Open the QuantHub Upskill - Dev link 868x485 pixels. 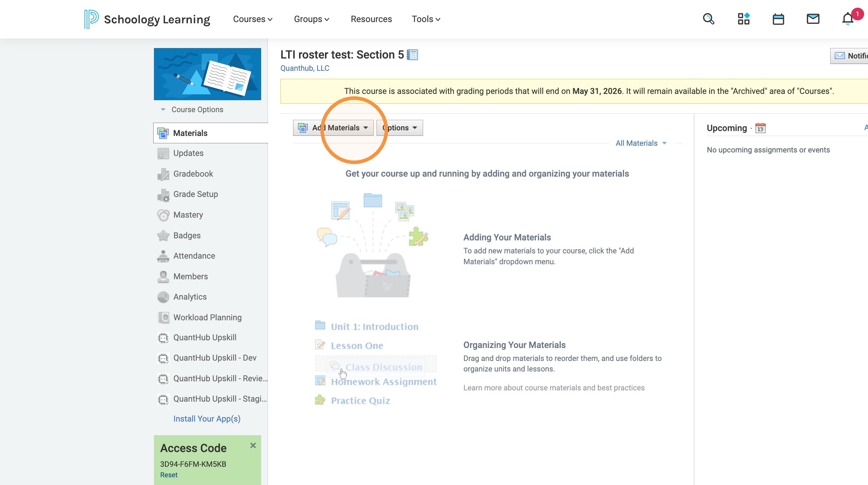[215, 358]
